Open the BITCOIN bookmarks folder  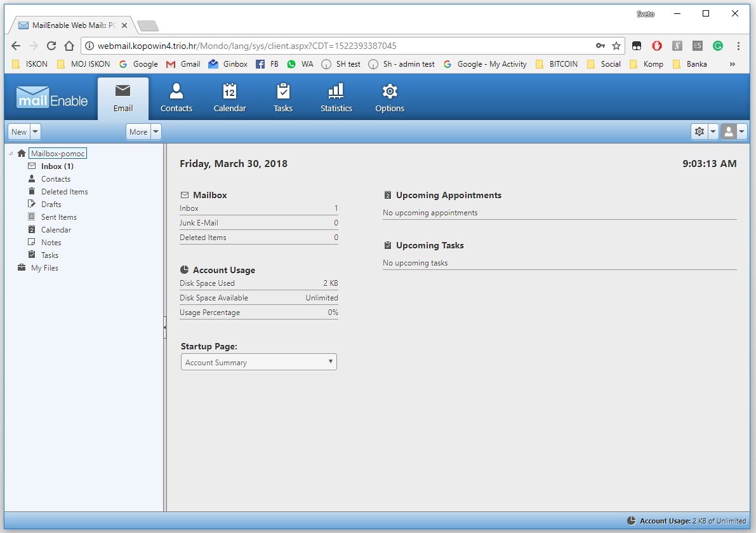[557, 64]
